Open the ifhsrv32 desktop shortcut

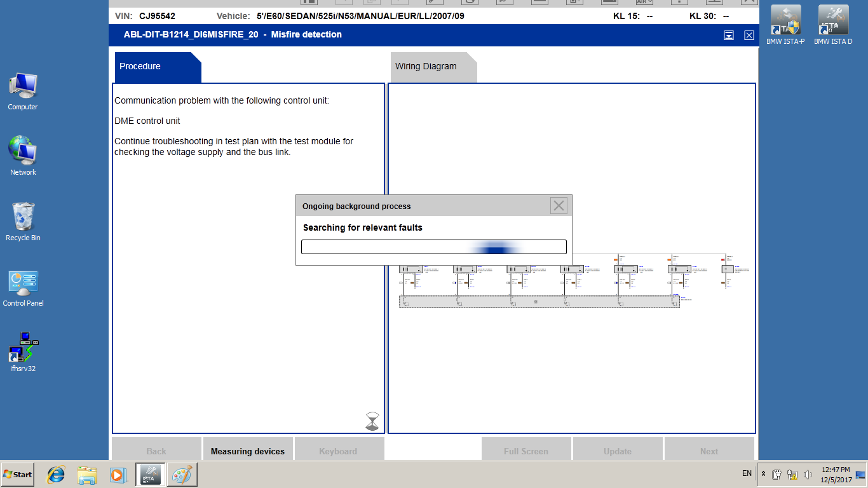pyautogui.click(x=23, y=350)
